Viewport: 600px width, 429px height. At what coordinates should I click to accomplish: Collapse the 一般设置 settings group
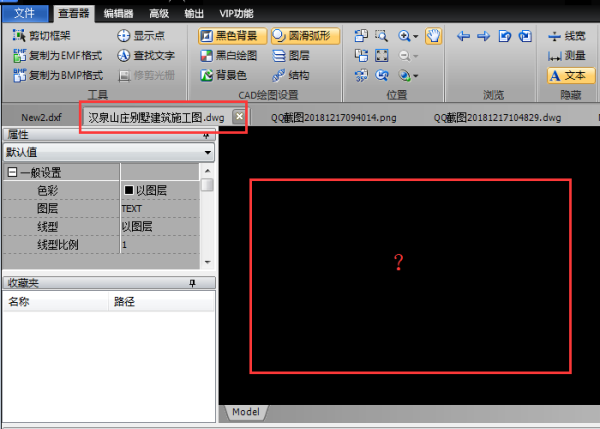pyautogui.click(x=11, y=172)
